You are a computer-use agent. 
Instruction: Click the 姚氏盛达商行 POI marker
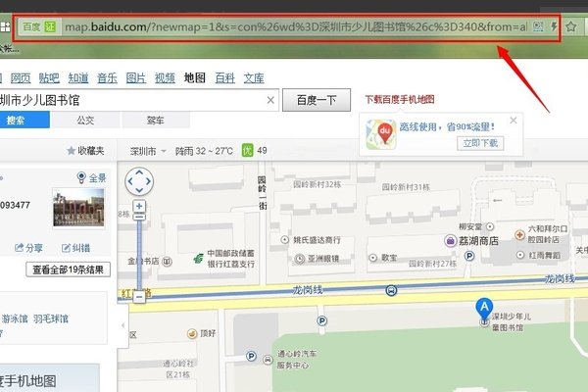click(x=284, y=240)
